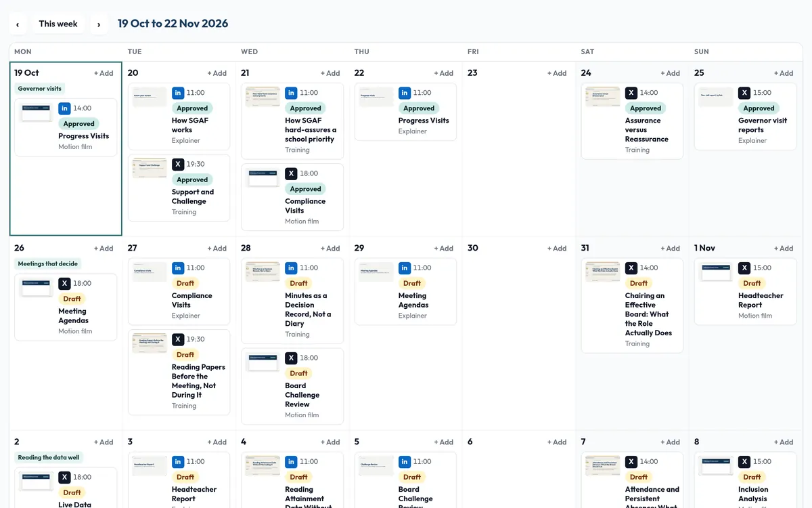The height and width of the screenshot is (508, 812).
Task: Click LinkedIn icon on Progress Visits Explainer card
Action: (x=405, y=93)
